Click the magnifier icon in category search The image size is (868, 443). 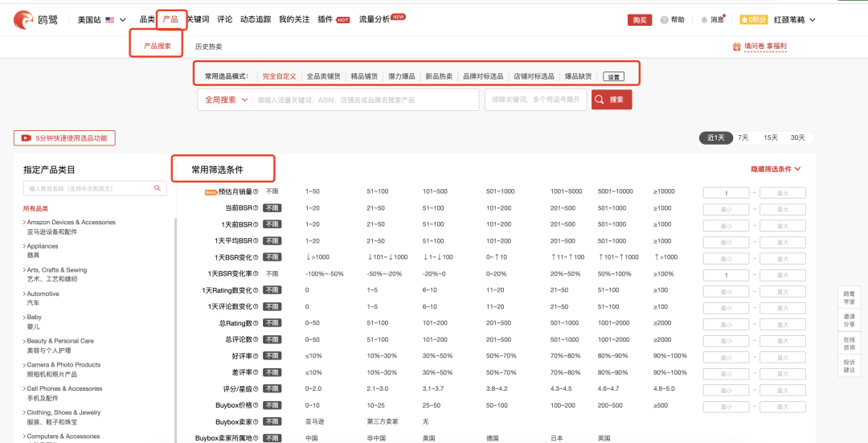[x=158, y=188]
